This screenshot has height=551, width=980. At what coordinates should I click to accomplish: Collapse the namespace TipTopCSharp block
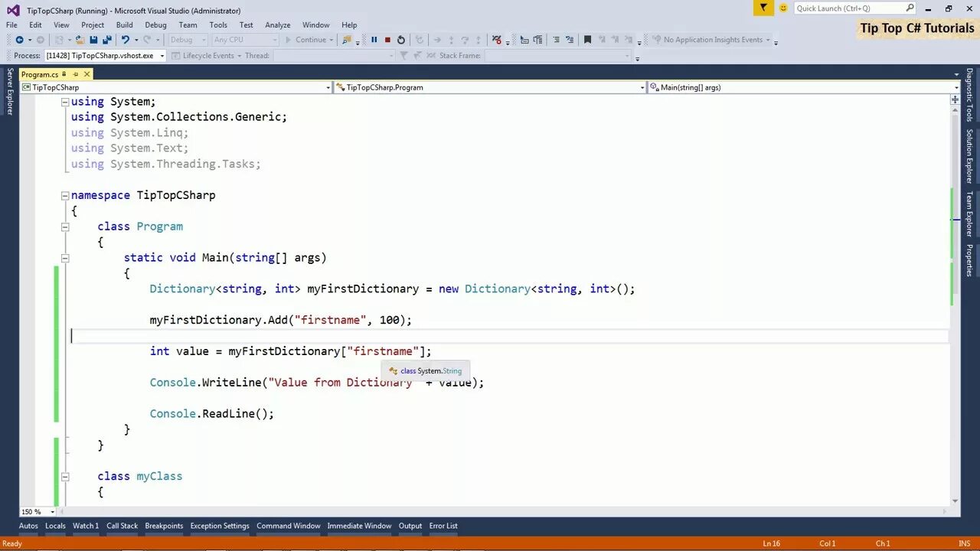point(65,196)
